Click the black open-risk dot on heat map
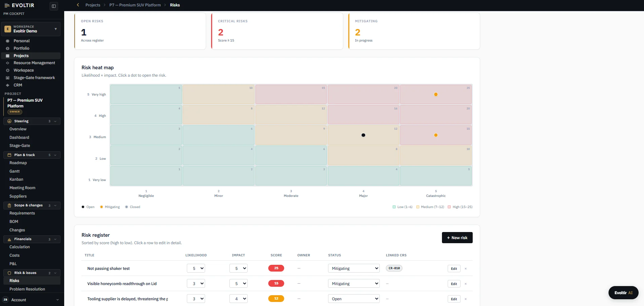This screenshot has width=644, height=306. 363,135
